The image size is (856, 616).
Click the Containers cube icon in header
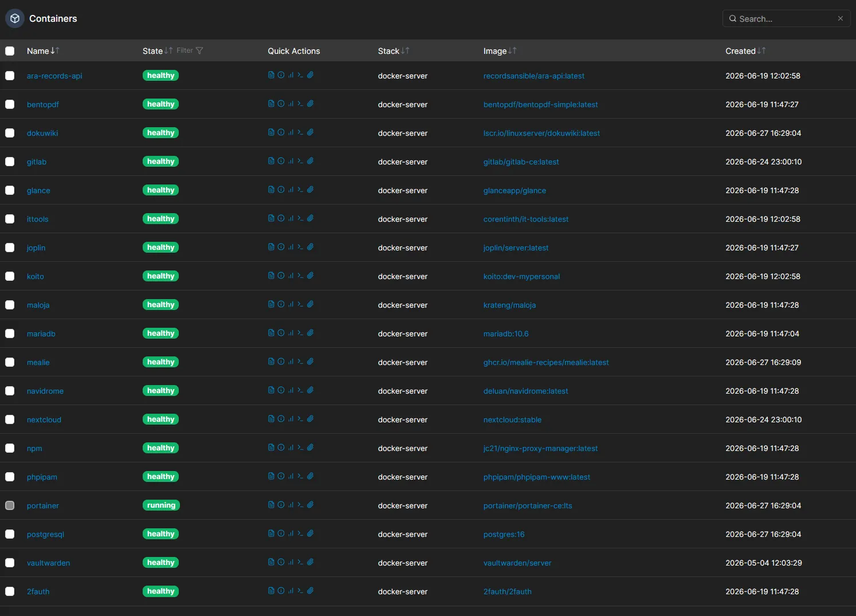click(15, 18)
